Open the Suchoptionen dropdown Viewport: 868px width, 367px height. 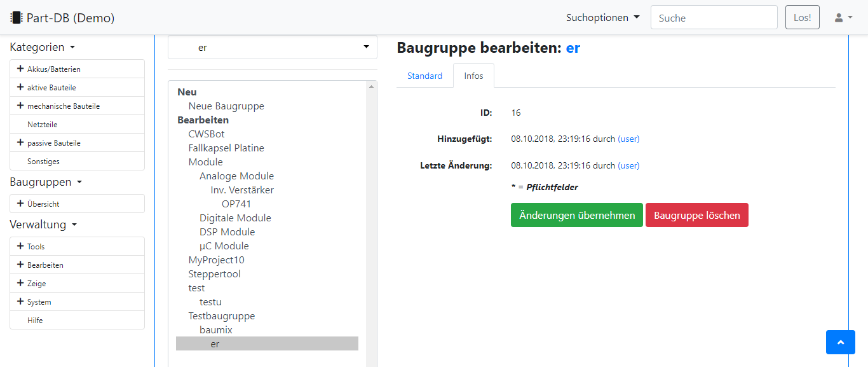coord(603,18)
